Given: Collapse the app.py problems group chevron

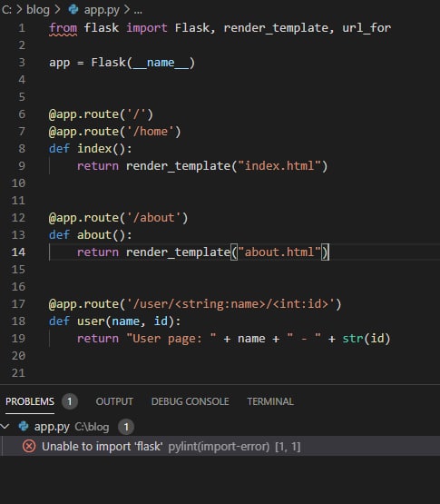Looking at the screenshot, I should (x=5, y=427).
